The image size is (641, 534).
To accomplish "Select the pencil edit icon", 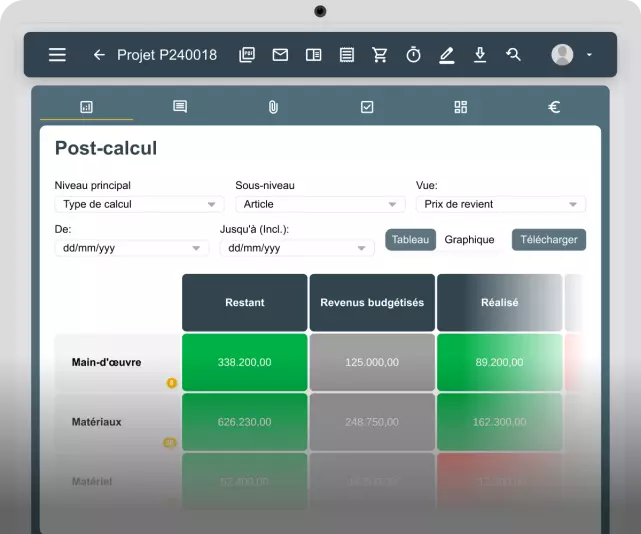I will point(446,56).
